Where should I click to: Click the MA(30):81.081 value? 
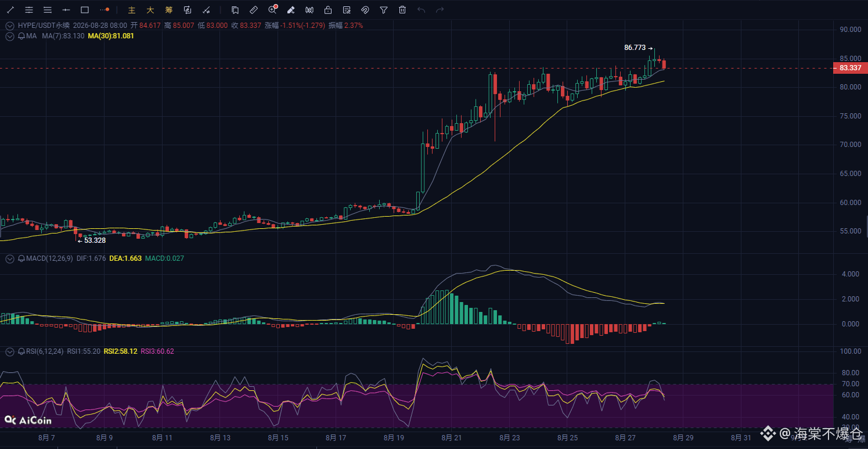point(111,36)
